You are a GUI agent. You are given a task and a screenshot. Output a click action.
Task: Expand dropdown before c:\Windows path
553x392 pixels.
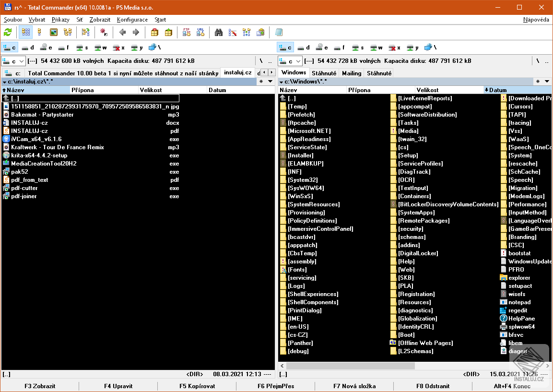coord(281,82)
